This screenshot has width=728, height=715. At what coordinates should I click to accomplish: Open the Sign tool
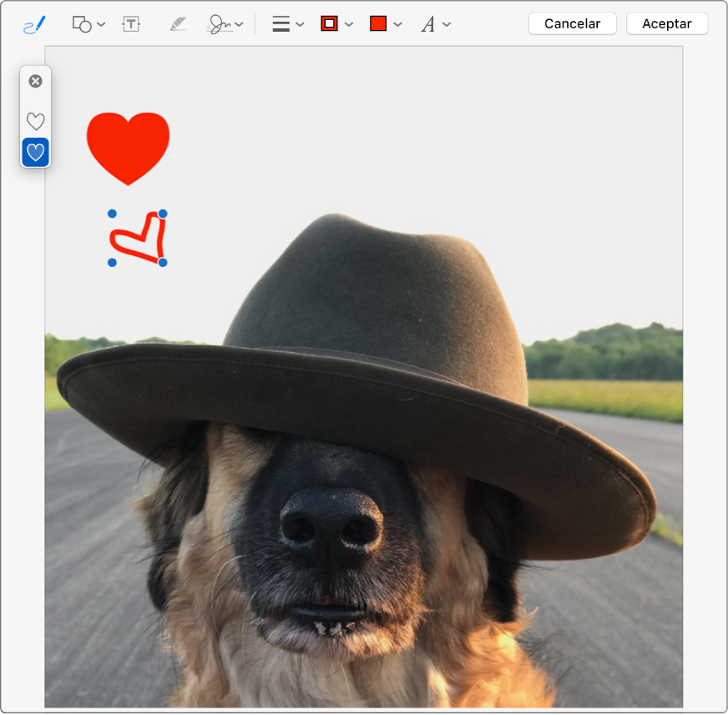(220, 23)
